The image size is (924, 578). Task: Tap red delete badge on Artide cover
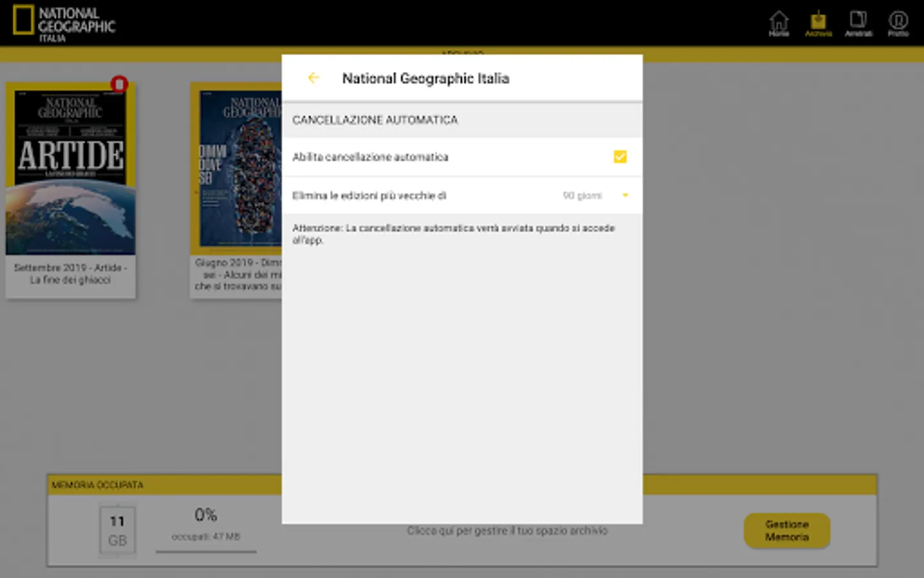[x=119, y=84]
